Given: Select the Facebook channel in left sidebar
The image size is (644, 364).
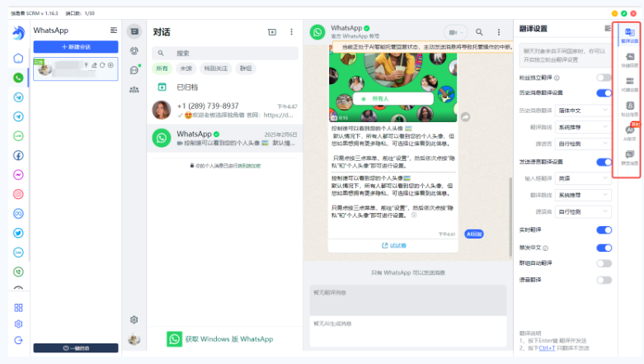Looking at the screenshot, I should pos(18,155).
